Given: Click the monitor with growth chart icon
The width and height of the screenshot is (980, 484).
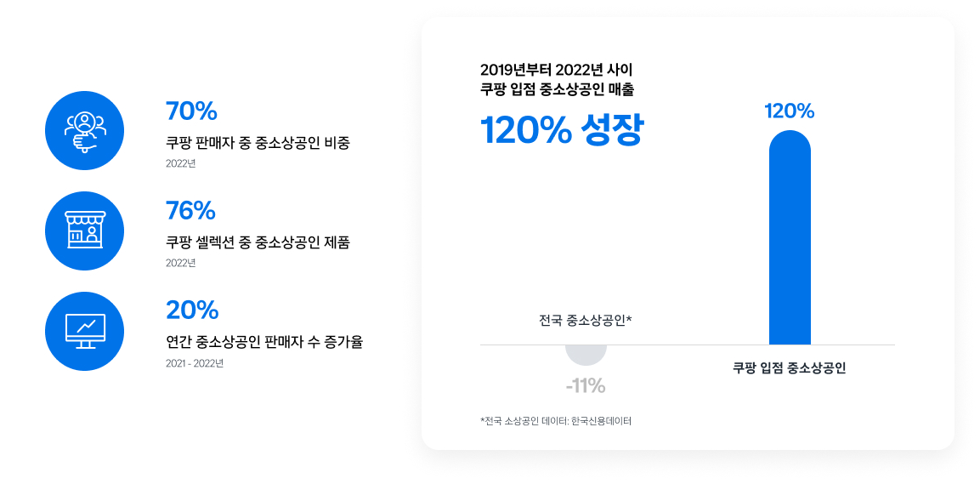Looking at the screenshot, I should pyautogui.click(x=85, y=331).
